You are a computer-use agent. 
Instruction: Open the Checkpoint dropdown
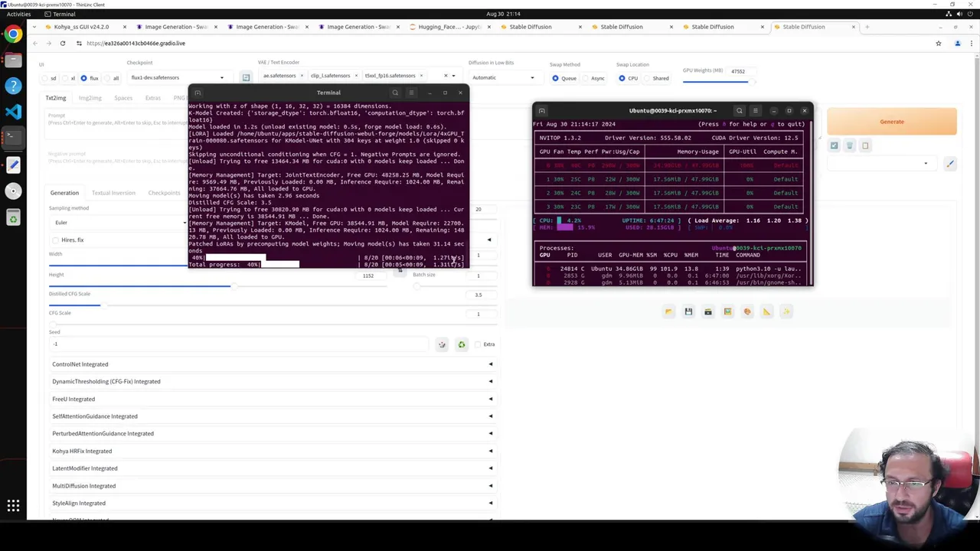(x=179, y=77)
